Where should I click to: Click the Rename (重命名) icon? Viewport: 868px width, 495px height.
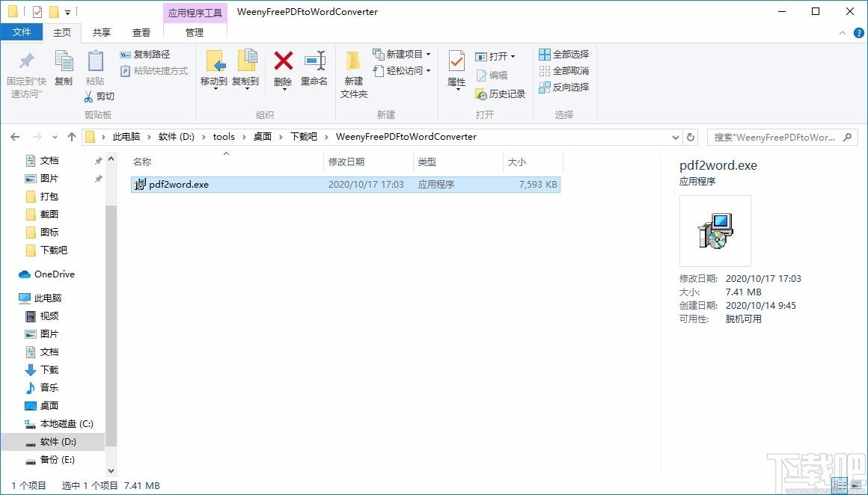[314, 61]
